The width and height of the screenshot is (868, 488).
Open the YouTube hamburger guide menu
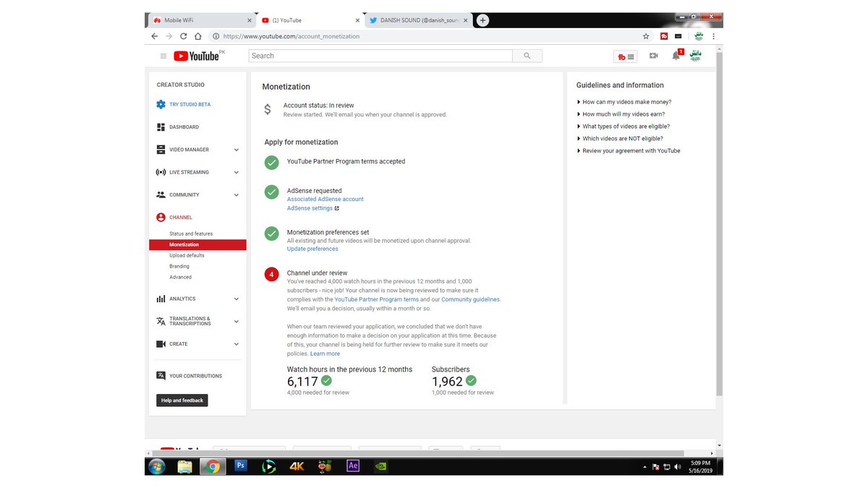click(x=163, y=56)
